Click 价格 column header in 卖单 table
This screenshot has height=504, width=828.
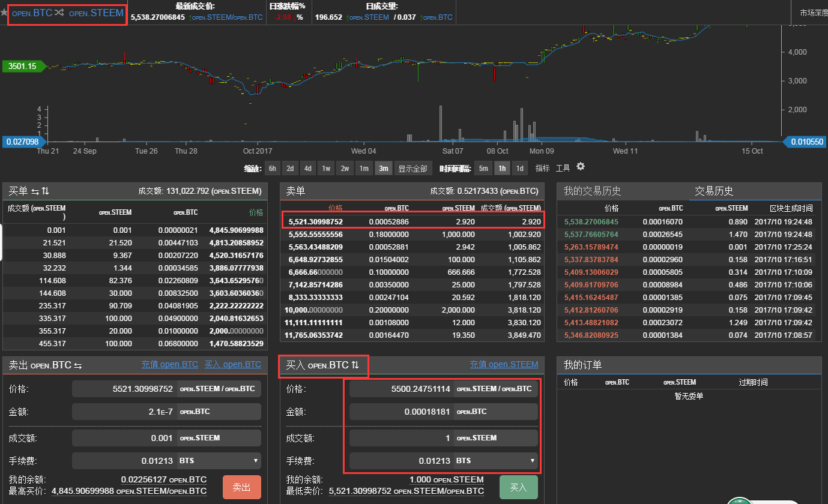[335, 208]
